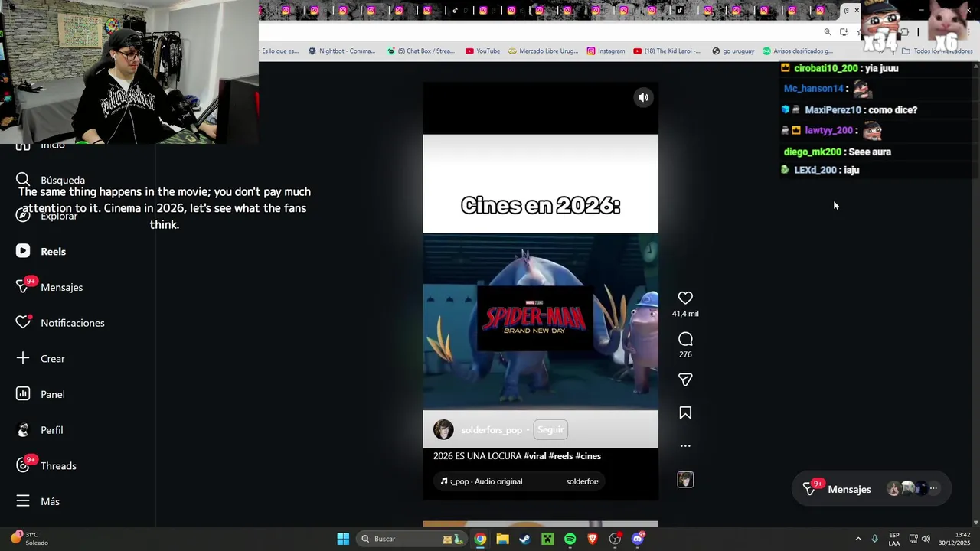The height and width of the screenshot is (551, 980).
Task: Click the install app icon in address bar
Action: (x=844, y=32)
